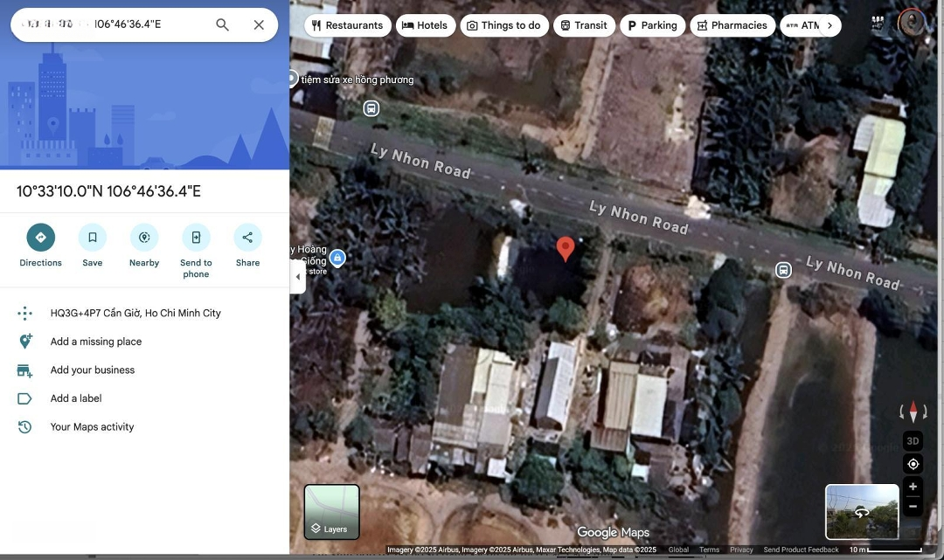Center map on your location

[913, 464]
